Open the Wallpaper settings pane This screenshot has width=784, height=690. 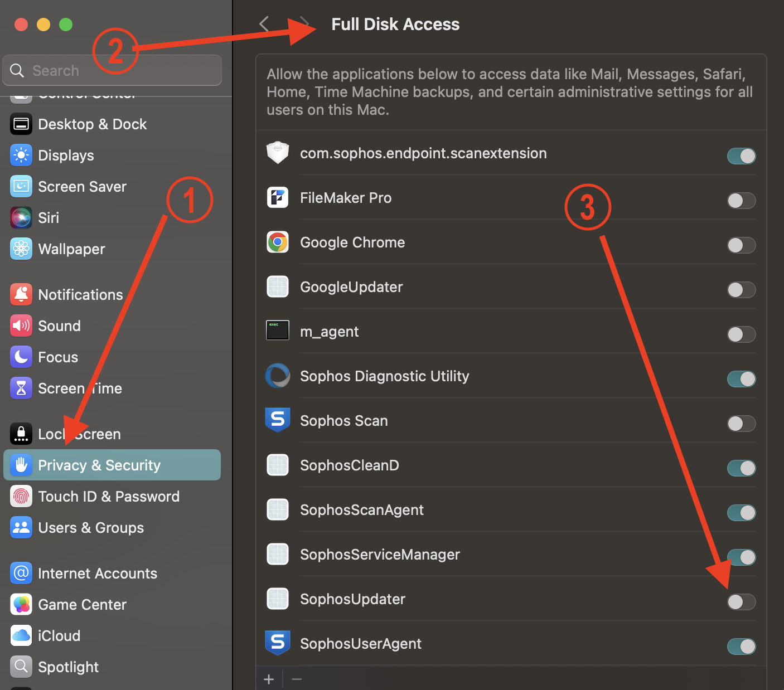(112, 249)
